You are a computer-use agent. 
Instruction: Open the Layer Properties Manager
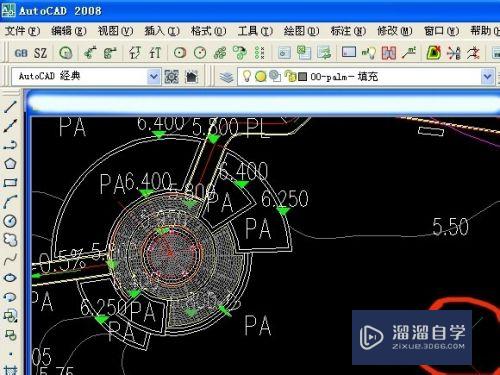(x=226, y=77)
